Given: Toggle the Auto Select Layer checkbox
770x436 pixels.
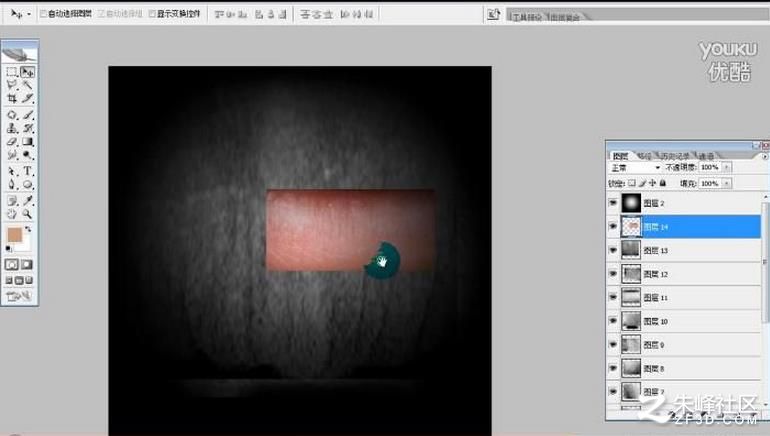Looking at the screenshot, I should pos(43,14).
